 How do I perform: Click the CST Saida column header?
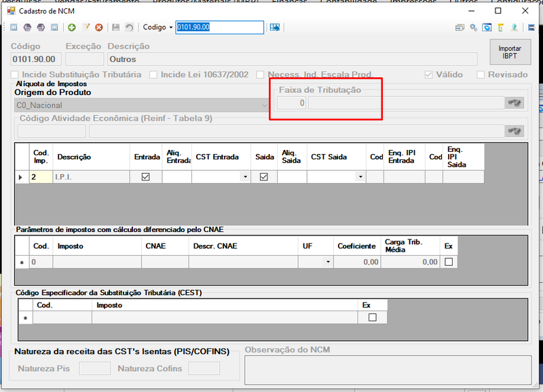click(336, 157)
